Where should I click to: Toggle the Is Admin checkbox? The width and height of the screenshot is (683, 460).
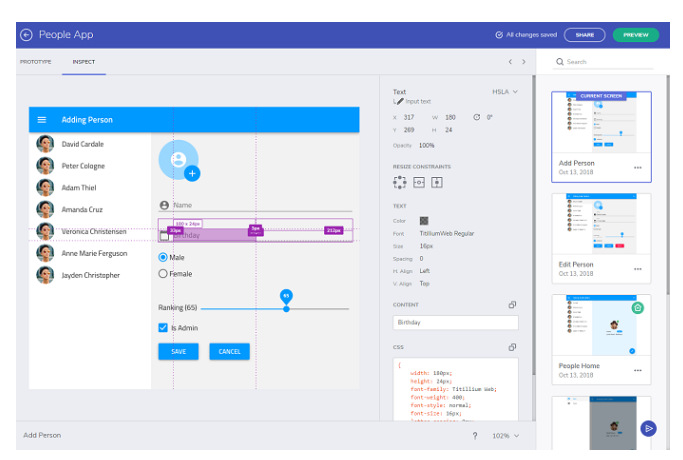pyautogui.click(x=163, y=327)
